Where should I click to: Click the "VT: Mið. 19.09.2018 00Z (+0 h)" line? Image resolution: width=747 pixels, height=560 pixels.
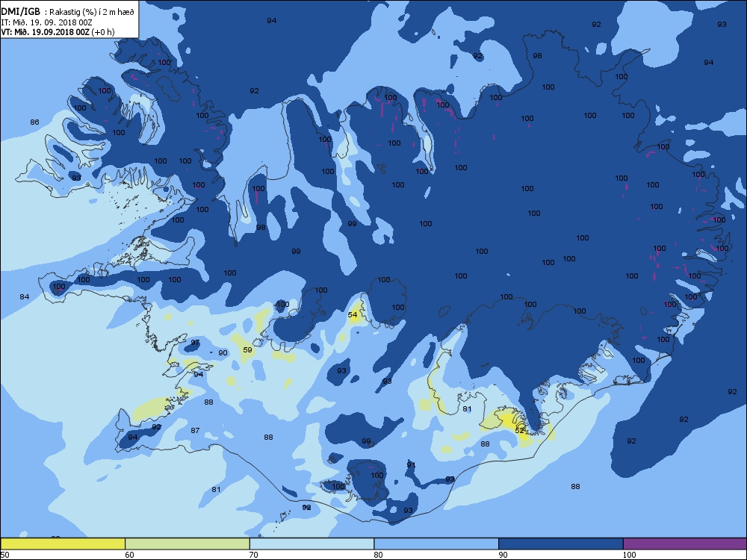58,32
